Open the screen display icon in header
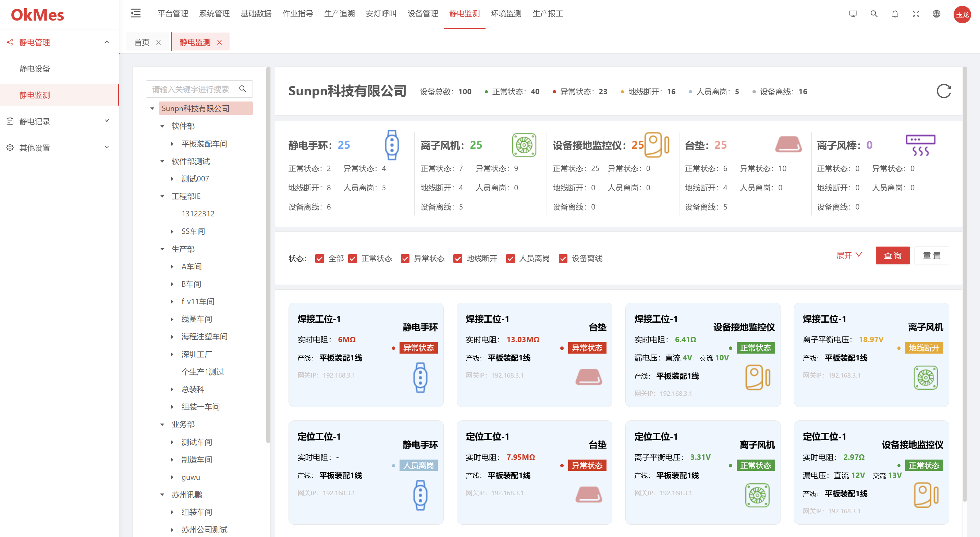Image resolution: width=980 pixels, height=537 pixels. tap(853, 14)
